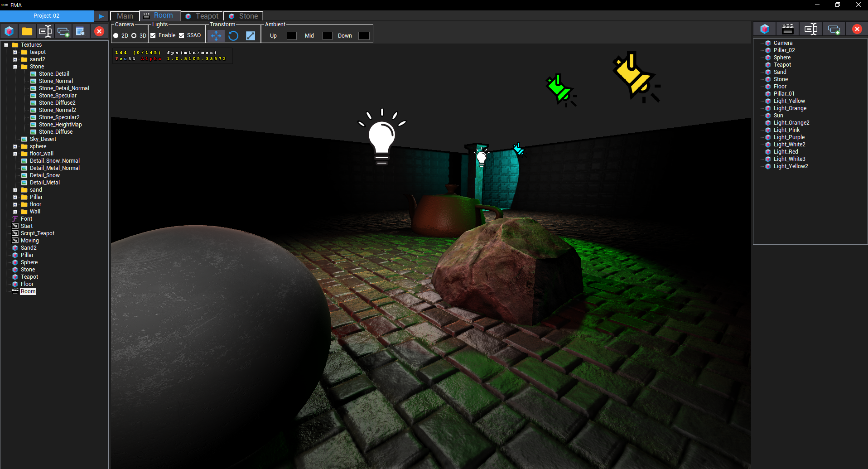Toggle the Lights Enable checkbox
The width and height of the screenshot is (868, 469).
153,35
